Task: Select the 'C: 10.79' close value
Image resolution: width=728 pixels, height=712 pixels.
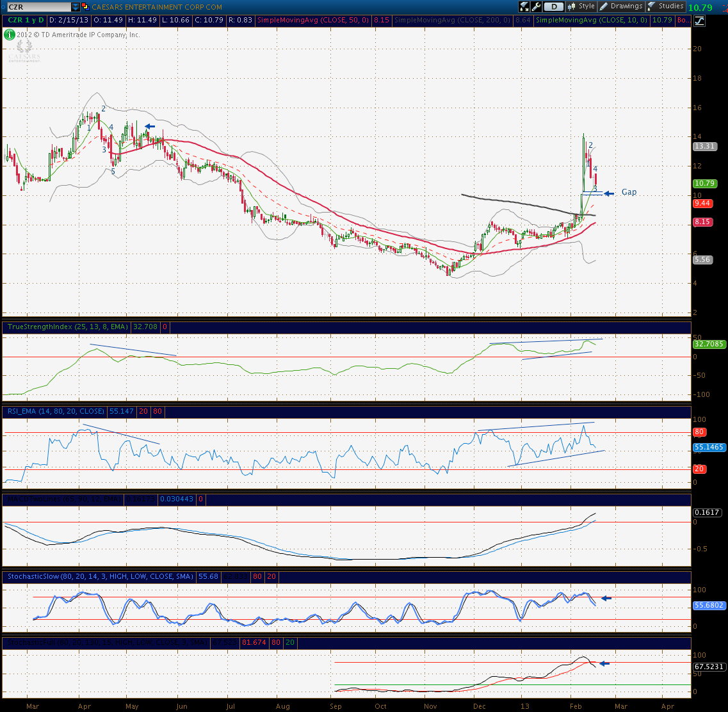Action: 209,20
